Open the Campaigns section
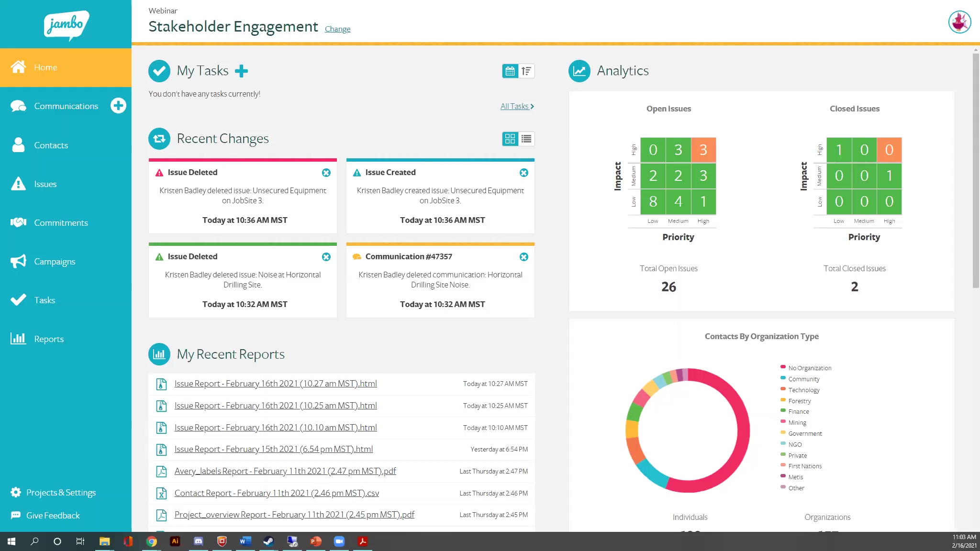 (55, 261)
